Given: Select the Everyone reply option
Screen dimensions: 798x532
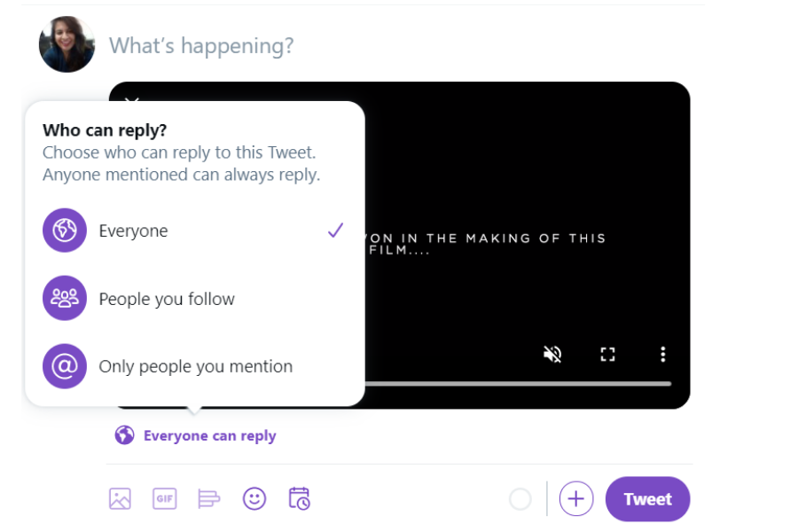Looking at the screenshot, I should [194, 231].
